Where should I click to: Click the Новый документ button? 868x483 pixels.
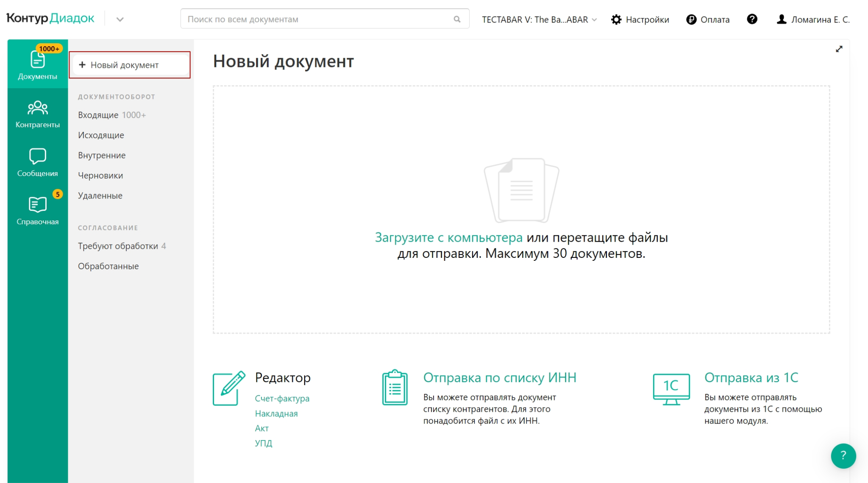[x=130, y=65]
